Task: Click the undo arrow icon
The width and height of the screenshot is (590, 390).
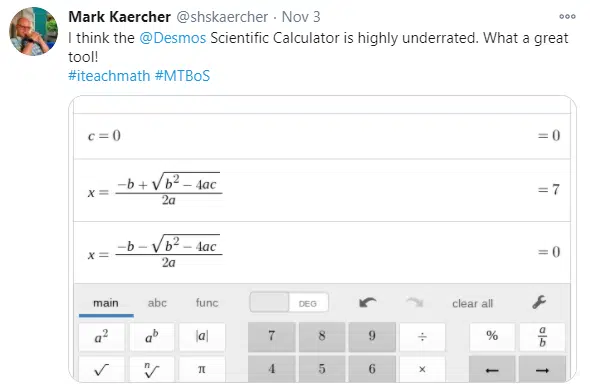Action: (367, 303)
